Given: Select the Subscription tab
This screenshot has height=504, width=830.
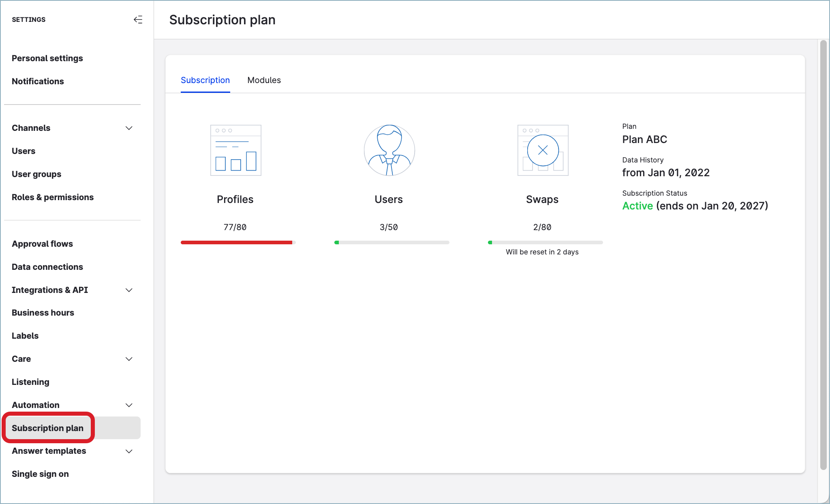Looking at the screenshot, I should click(x=205, y=80).
